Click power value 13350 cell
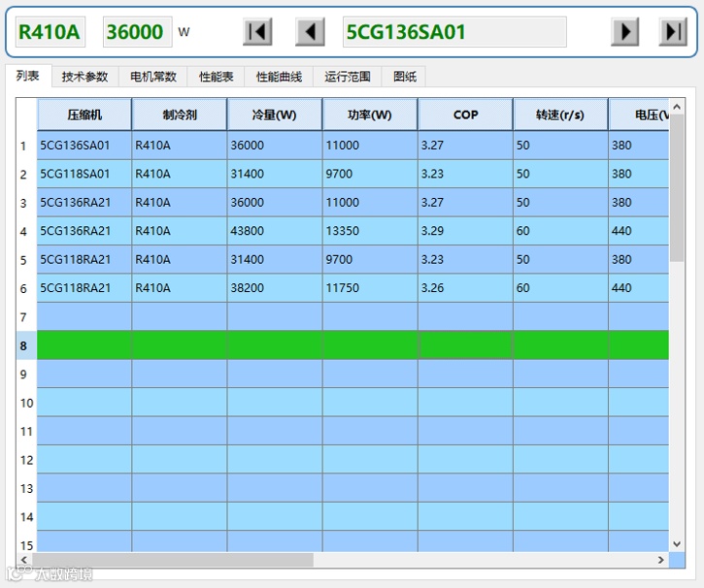 [370, 231]
